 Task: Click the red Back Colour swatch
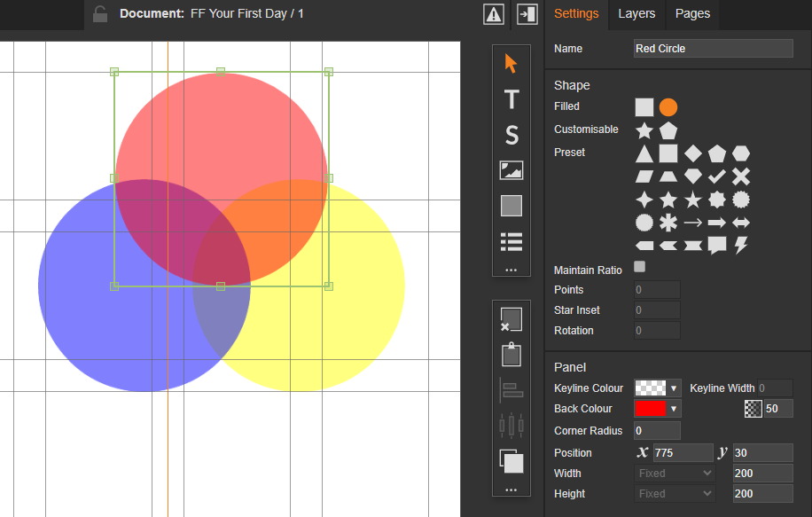pyautogui.click(x=650, y=409)
